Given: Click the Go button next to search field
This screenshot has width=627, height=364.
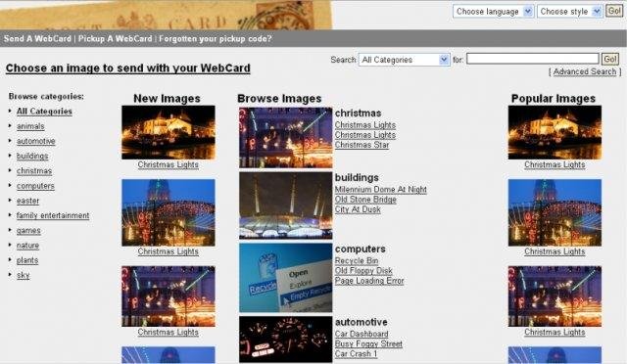Looking at the screenshot, I should tap(609, 59).
